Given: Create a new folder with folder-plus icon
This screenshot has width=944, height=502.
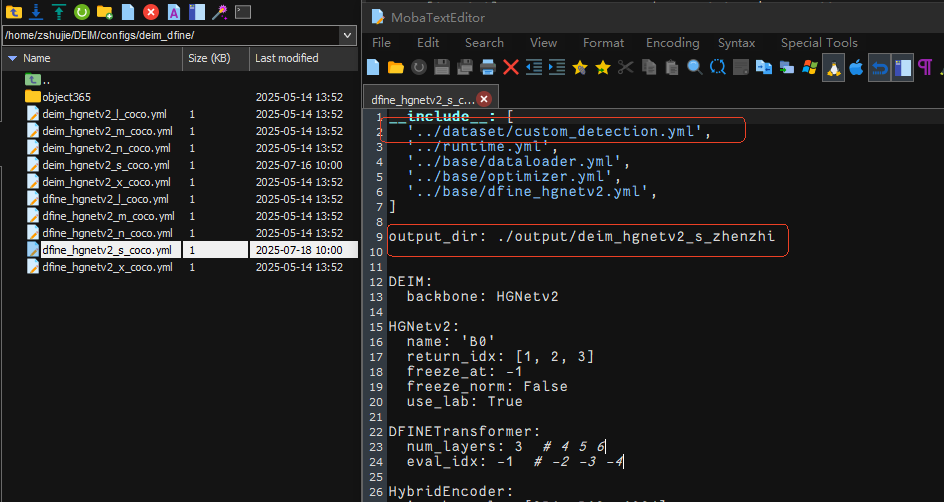Looking at the screenshot, I should (105, 11).
